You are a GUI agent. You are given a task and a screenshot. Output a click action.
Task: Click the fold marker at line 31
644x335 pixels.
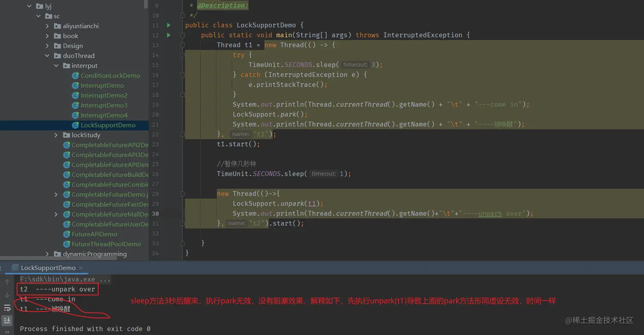182,223
